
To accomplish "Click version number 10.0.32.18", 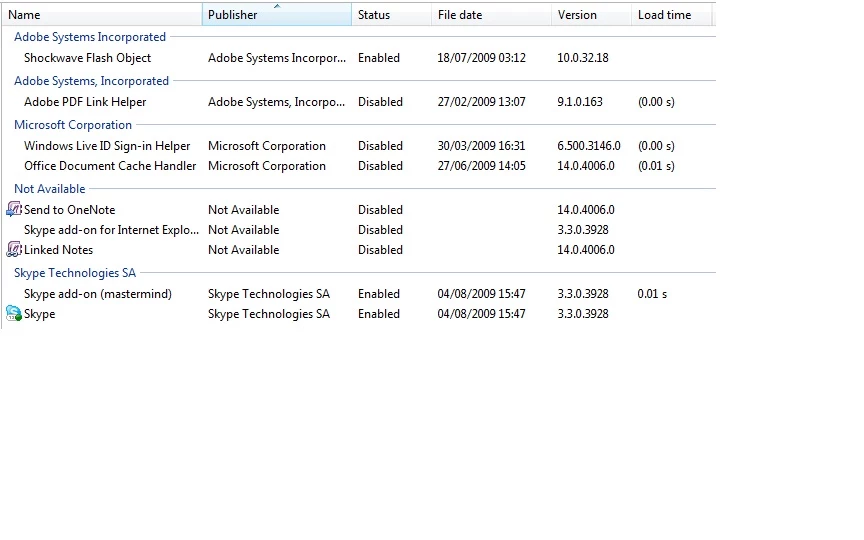I will pyautogui.click(x=583, y=58).
